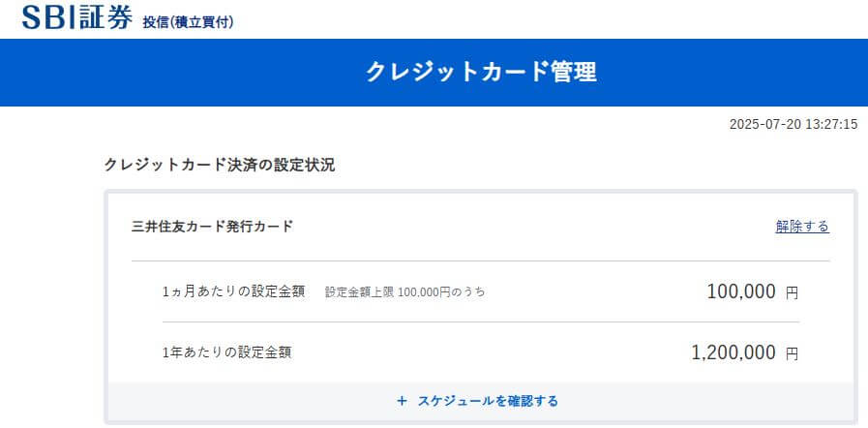Click the SBI証券 logo
This screenshot has height=428, width=868.
coord(77,16)
